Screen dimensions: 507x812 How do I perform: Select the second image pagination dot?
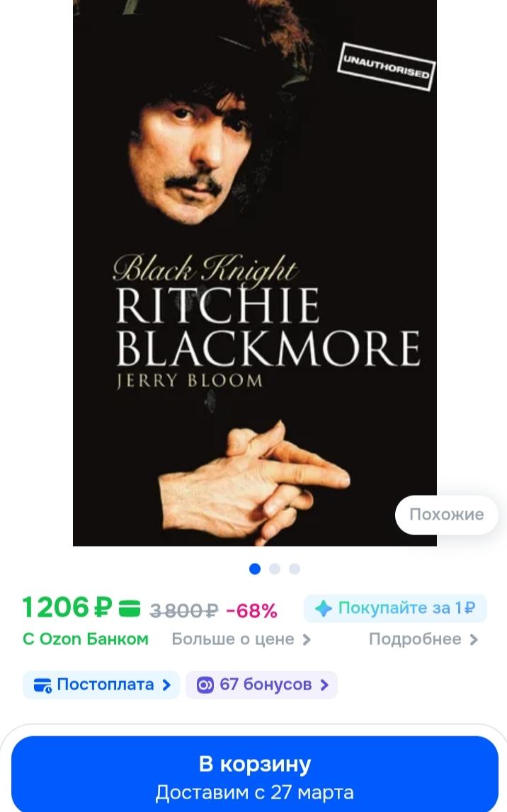pyautogui.click(x=275, y=568)
